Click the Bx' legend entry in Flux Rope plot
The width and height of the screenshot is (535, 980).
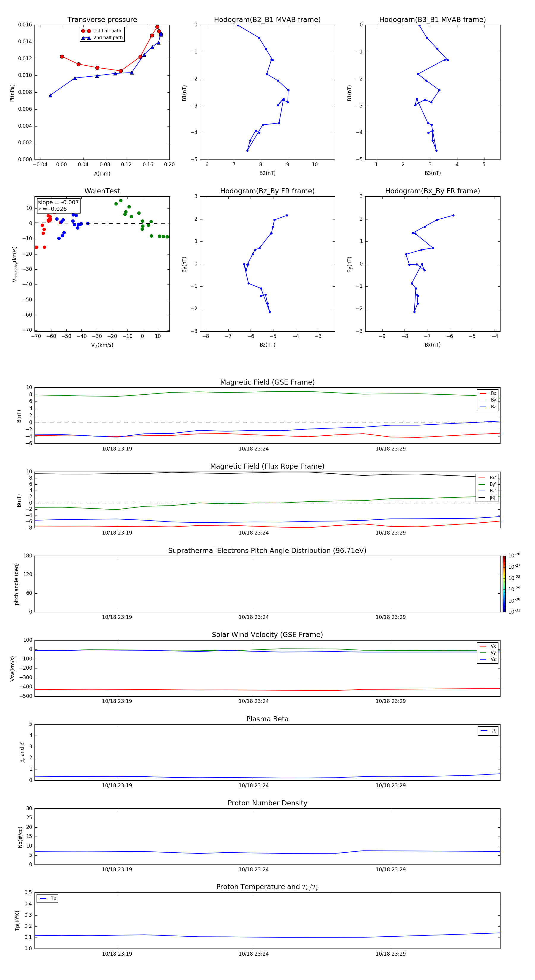[487, 478]
